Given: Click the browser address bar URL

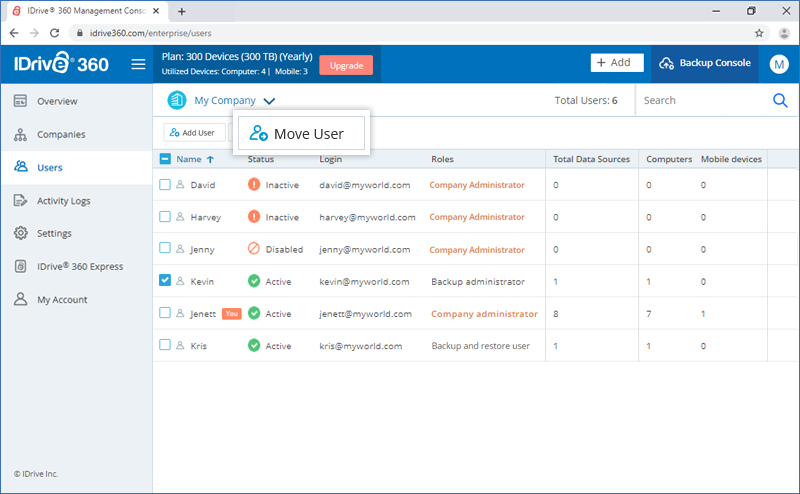Looking at the screenshot, I should click(x=151, y=33).
